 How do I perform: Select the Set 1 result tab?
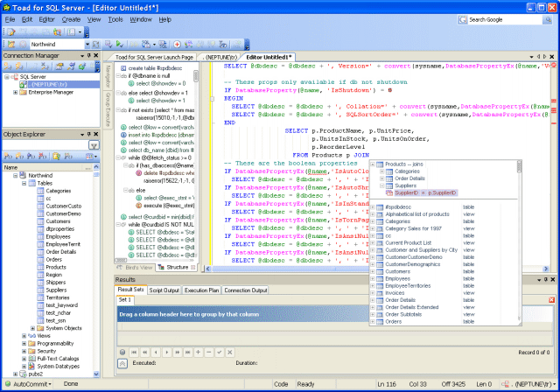(x=125, y=300)
